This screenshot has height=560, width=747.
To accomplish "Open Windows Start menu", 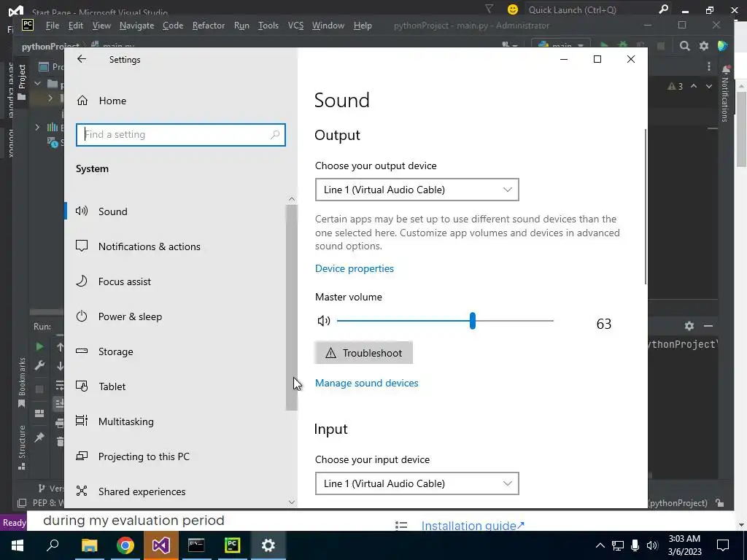I will pos(18,545).
